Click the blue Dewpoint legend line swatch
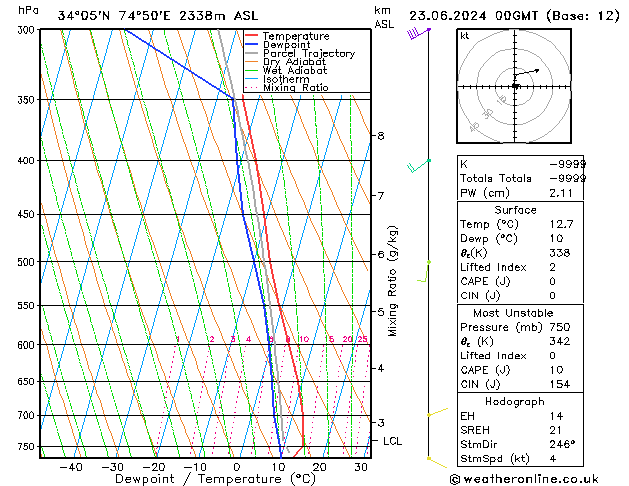The width and height of the screenshot is (629, 486). (252, 45)
